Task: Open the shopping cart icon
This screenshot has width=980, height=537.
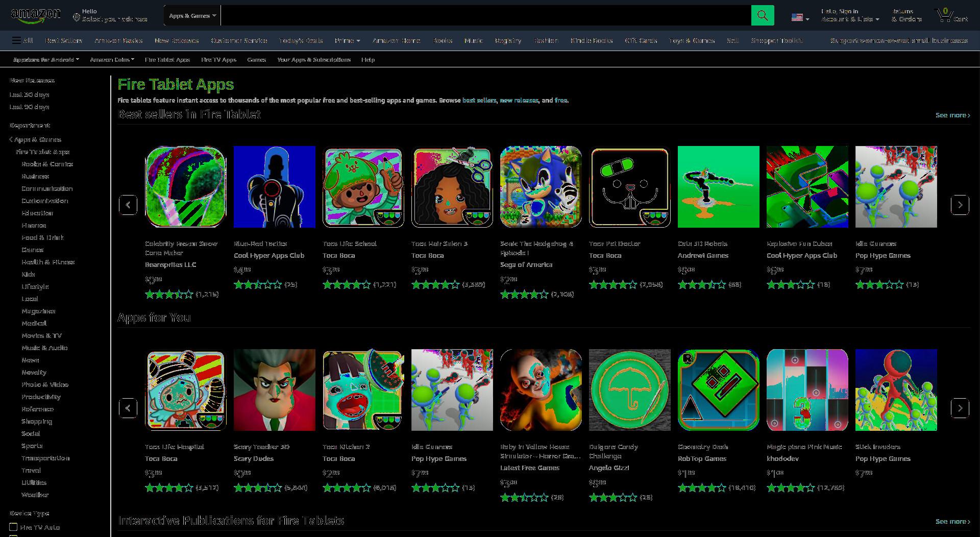Action: click(951, 15)
